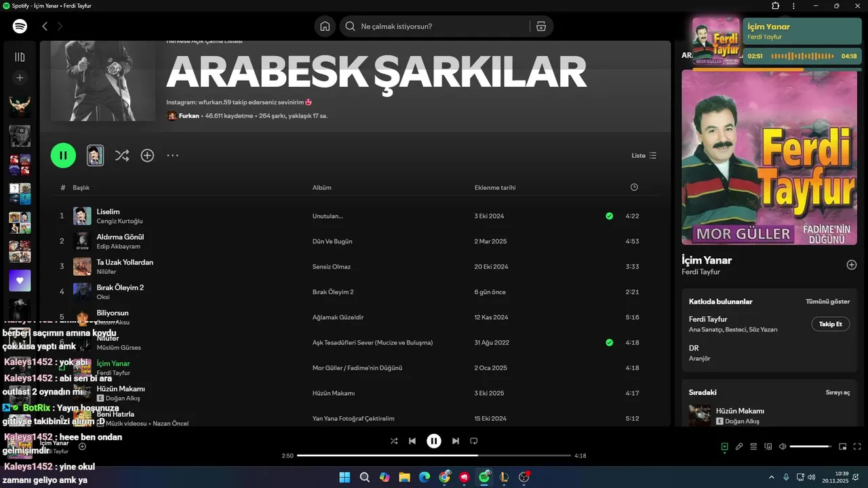The width and height of the screenshot is (868, 488).
Task: Switch to full screen mode icon
Action: click(x=857, y=447)
